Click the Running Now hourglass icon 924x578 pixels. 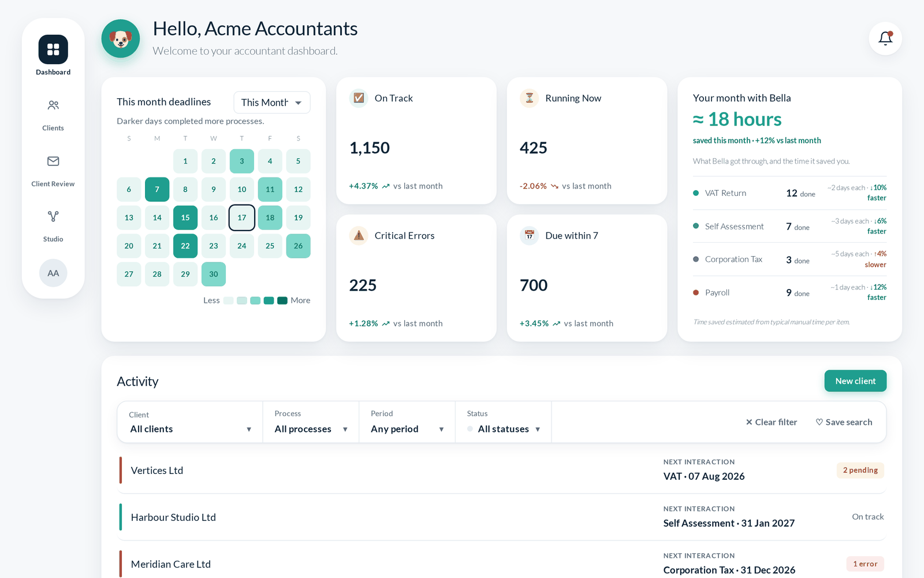pos(530,98)
